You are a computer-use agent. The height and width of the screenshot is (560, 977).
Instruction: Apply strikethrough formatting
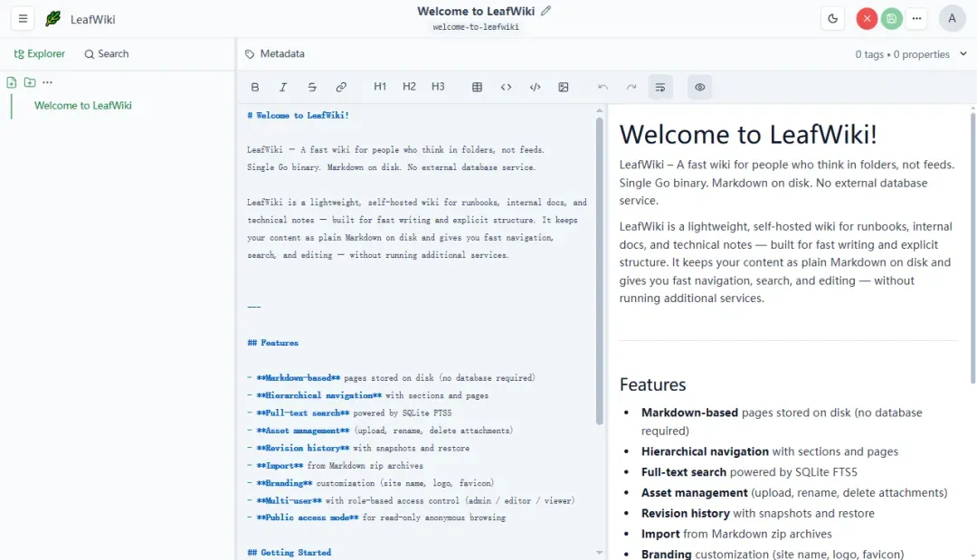312,87
